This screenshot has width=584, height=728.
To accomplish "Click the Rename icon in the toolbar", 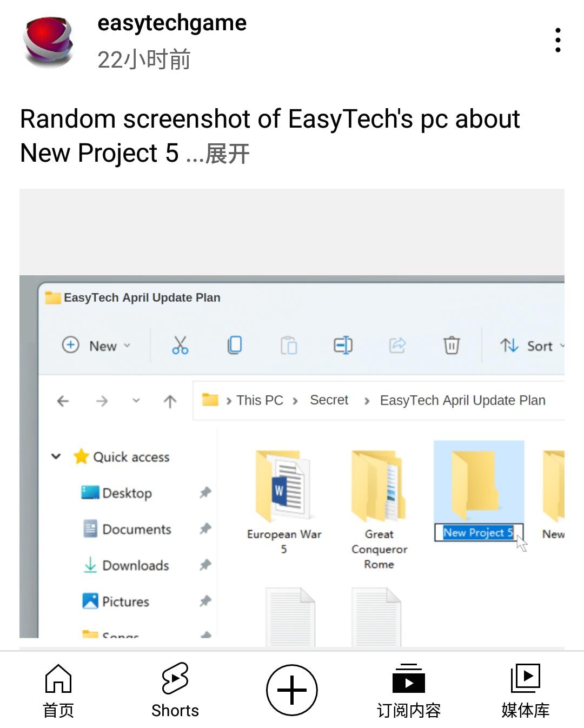I will [343, 345].
